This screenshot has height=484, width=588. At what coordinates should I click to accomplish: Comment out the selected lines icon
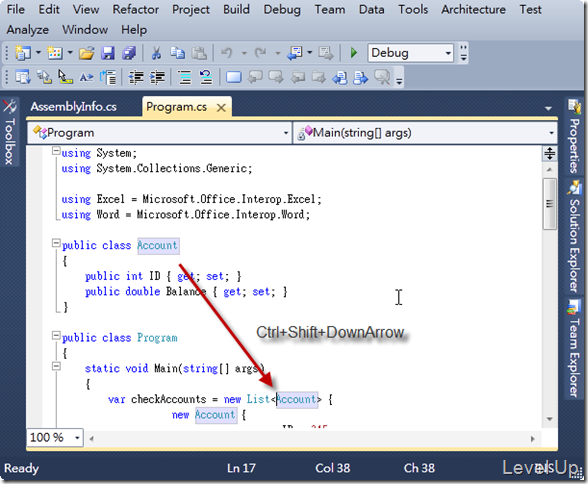[x=184, y=77]
